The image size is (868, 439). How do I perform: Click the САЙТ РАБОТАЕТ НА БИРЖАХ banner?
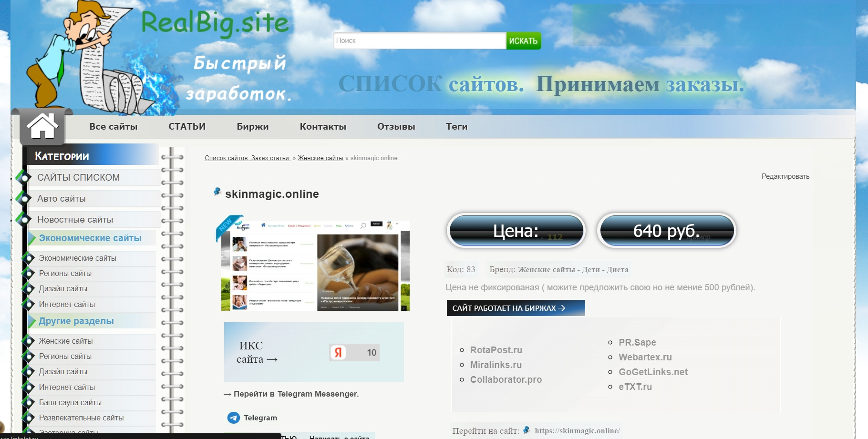[516, 308]
